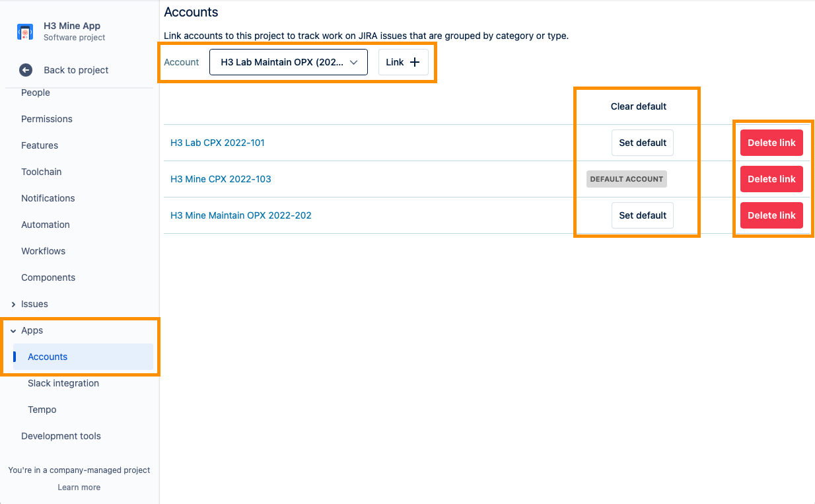Open Development tools settings
The height and width of the screenshot is (504, 815).
click(61, 436)
